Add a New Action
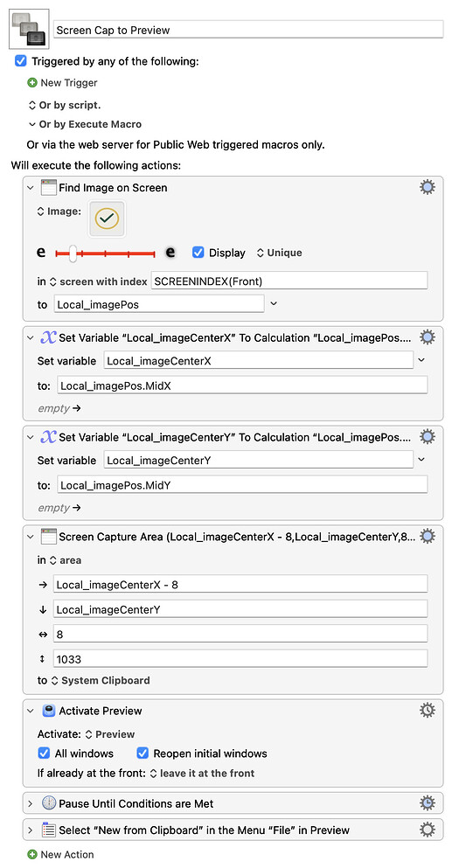Viewport: 452px width, 868px height. (x=60, y=854)
